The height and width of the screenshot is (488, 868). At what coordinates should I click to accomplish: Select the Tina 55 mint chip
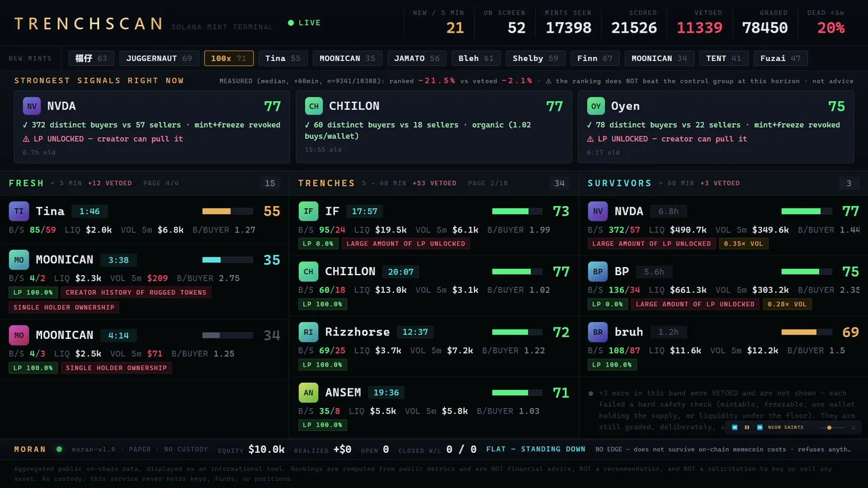coord(283,58)
